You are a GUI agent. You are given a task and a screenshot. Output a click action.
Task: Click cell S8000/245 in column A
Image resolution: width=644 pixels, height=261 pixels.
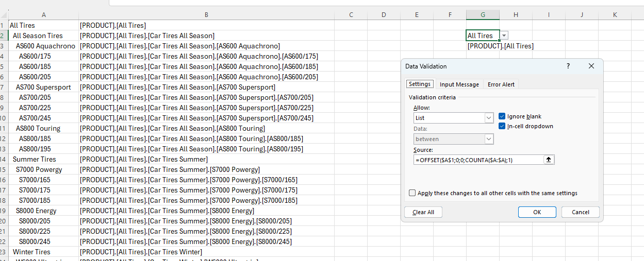(43, 241)
